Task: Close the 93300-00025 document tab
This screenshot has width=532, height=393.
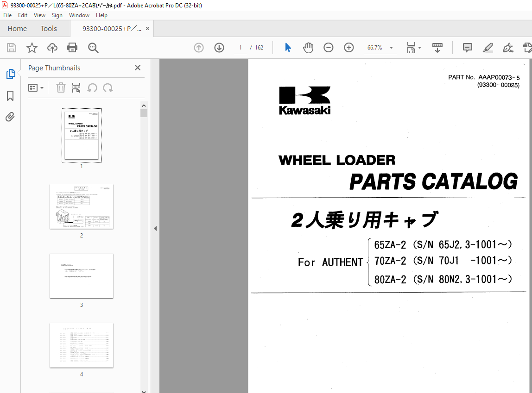Action: [x=147, y=29]
